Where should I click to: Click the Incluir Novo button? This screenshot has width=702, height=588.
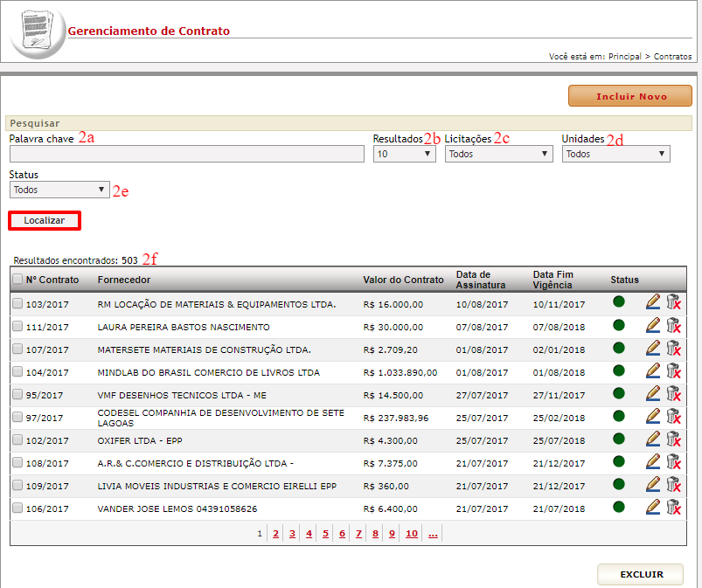pyautogui.click(x=630, y=96)
